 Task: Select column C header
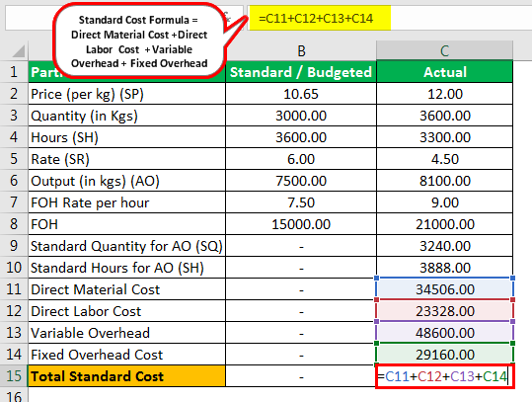[x=444, y=51]
